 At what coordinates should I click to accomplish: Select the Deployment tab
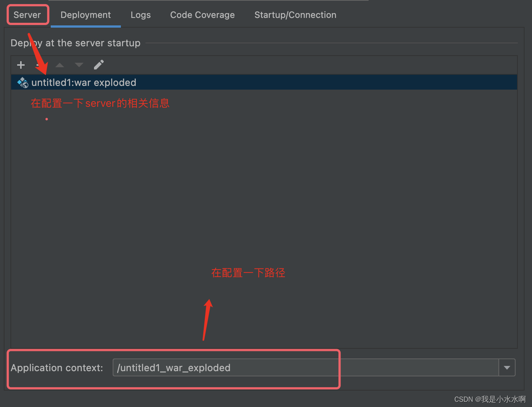pos(86,15)
